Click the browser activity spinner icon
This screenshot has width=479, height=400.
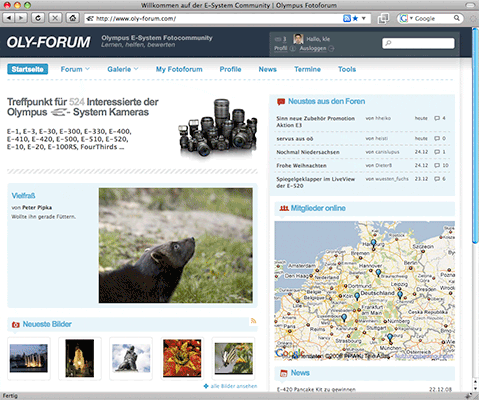click(x=473, y=19)
